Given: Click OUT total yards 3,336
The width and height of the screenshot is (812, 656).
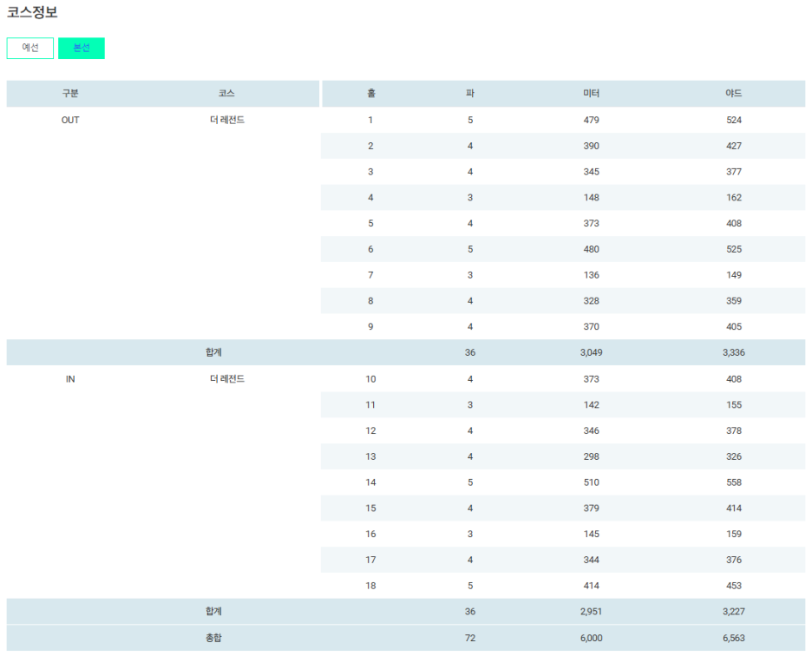Looking at the screenshot, I should [x=734, y=353].
